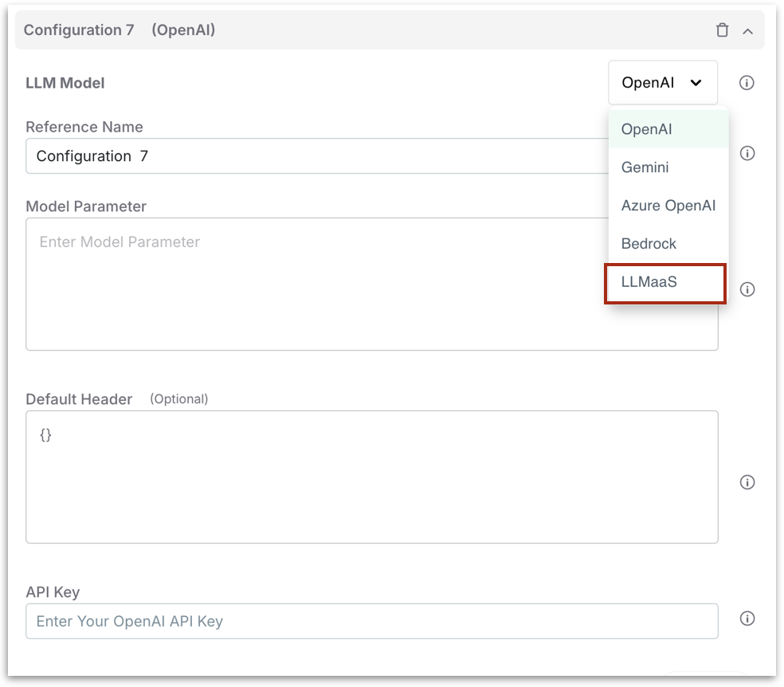The width and height of the screenshot is (784, 687).
Task: Click the Enter Your OpenAI API Key field
Action: [371, 621]
